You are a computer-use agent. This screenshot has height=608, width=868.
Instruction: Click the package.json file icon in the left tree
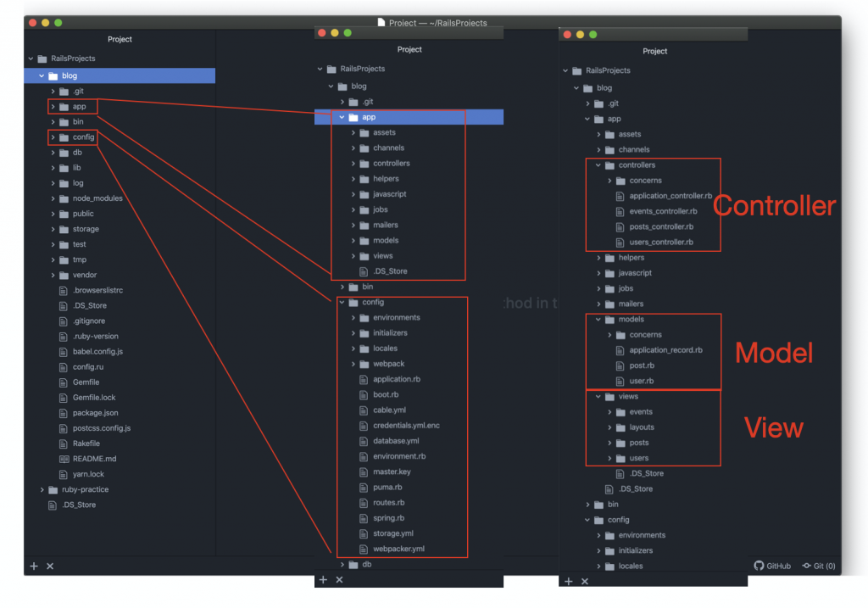tap(63, 413)
